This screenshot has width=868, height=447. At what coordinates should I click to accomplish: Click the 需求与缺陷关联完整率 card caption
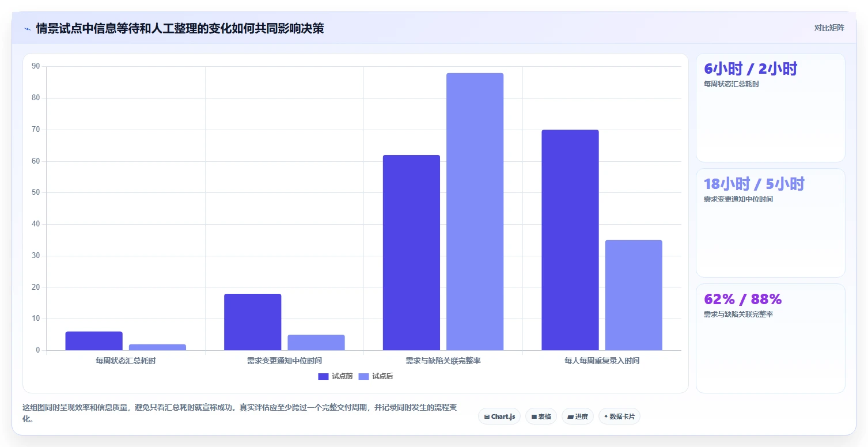[x=738, y=315]
